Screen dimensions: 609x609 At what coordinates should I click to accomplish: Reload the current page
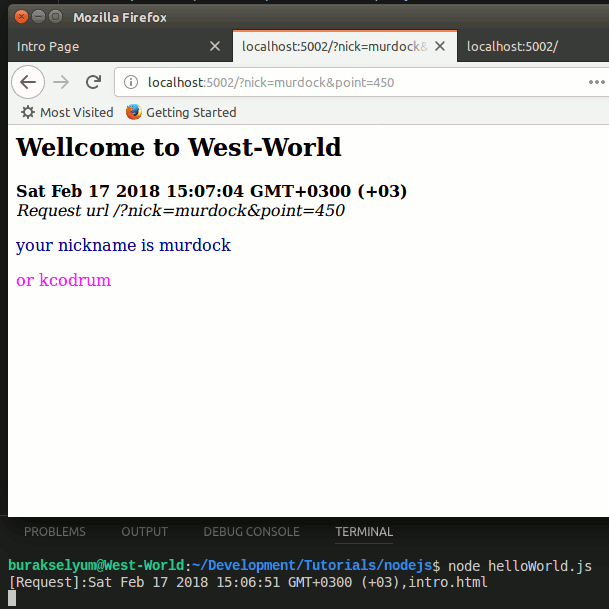click(x=93, y=82)
